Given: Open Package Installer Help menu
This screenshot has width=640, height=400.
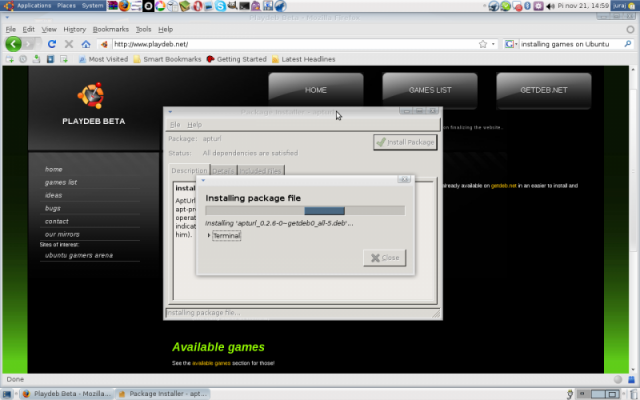Looking at the screenshot, I should pyautogui.click(x=194, y=124).
